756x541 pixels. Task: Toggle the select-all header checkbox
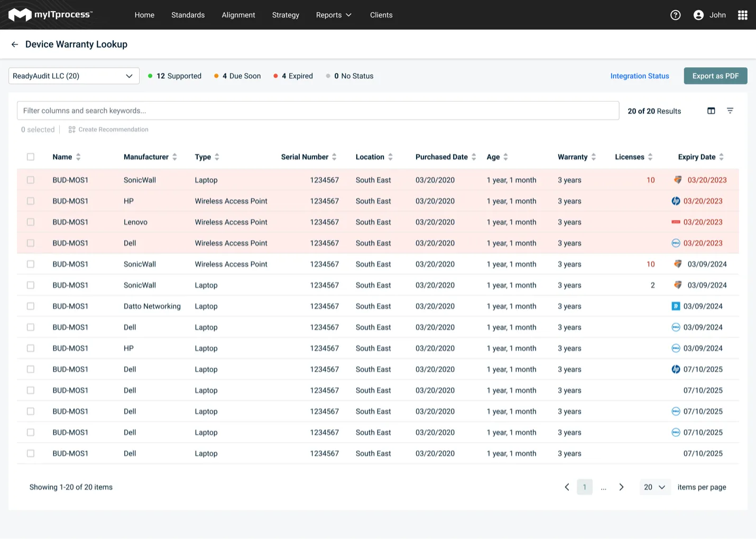click(31, 157)
